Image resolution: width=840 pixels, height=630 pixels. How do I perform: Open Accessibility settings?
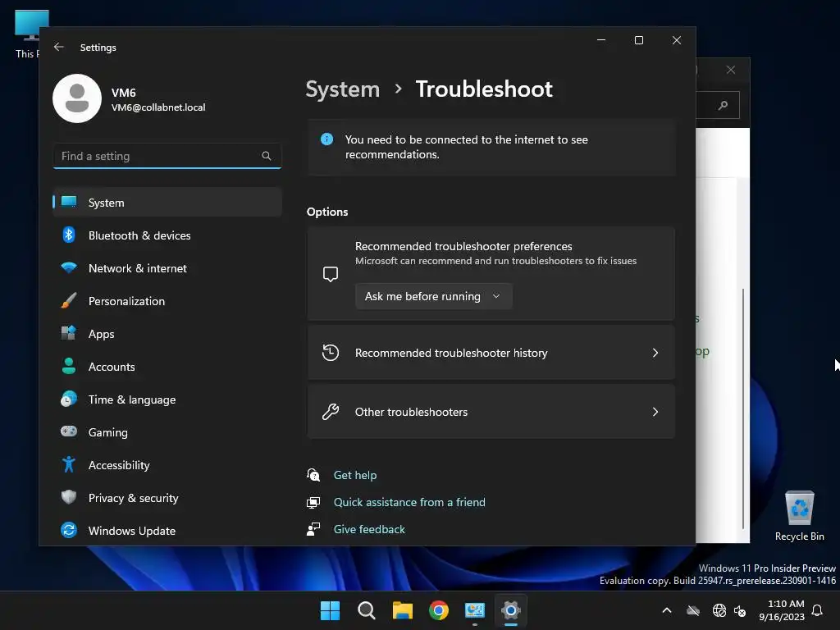[x=167, y=465]
